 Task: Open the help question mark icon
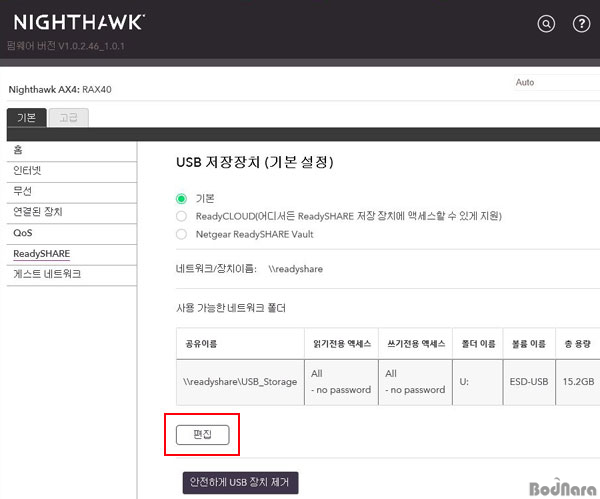click(581, 24)
